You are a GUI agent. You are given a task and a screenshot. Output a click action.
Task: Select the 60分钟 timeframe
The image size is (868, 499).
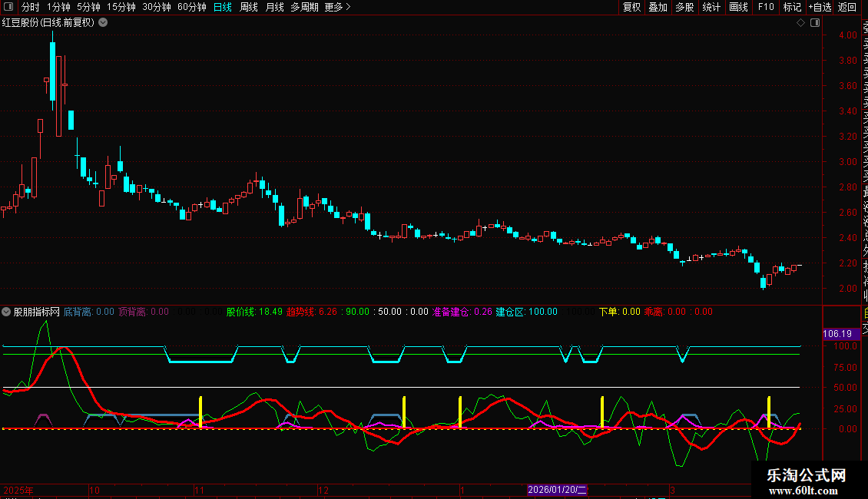tap(192, 8)
